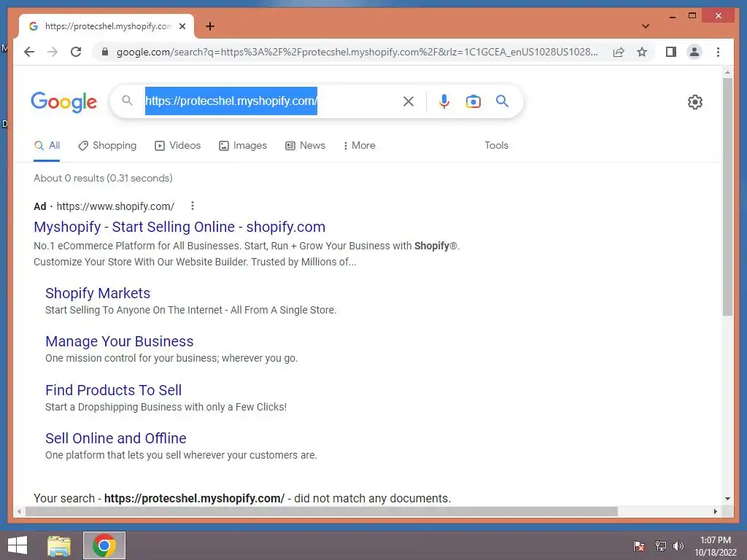Click the scroll right arrow

pyautogui.click(x=716, y=511)
